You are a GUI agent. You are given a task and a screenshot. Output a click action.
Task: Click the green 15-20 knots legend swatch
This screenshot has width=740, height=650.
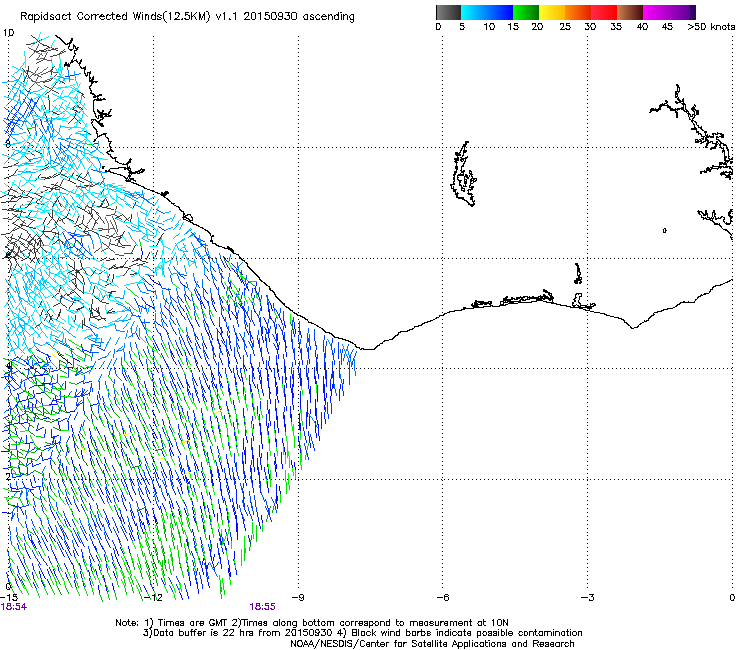tap(526, 12)
